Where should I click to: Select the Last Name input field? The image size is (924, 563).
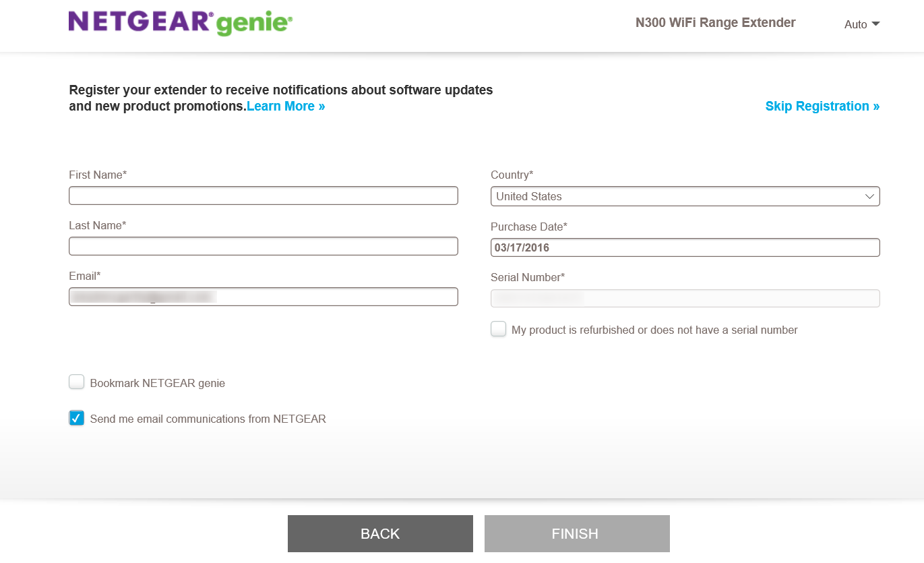pos(263,246)
